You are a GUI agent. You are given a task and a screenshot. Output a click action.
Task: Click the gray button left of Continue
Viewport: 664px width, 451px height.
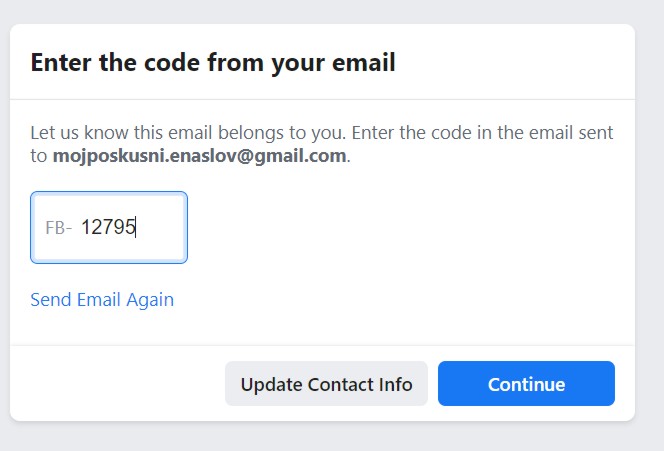pyautogui.click(x=326, y=384)
